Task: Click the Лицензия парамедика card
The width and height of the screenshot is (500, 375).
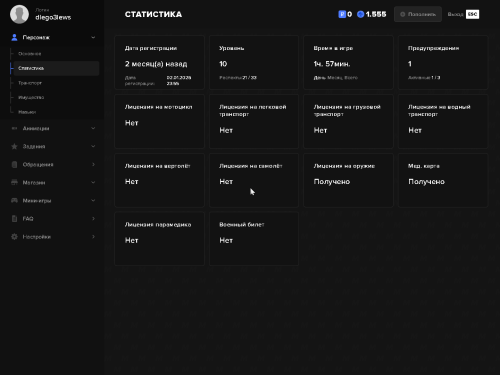Action: pos(159,239)
